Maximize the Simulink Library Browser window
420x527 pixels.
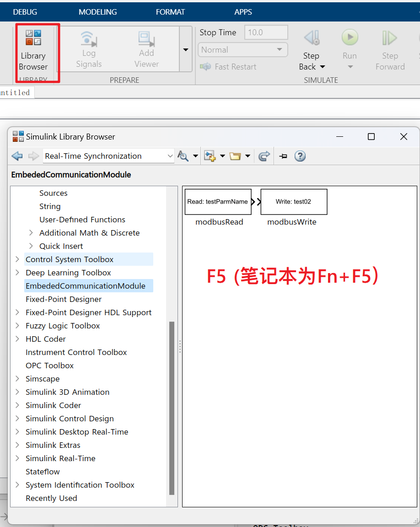[372, 136]
